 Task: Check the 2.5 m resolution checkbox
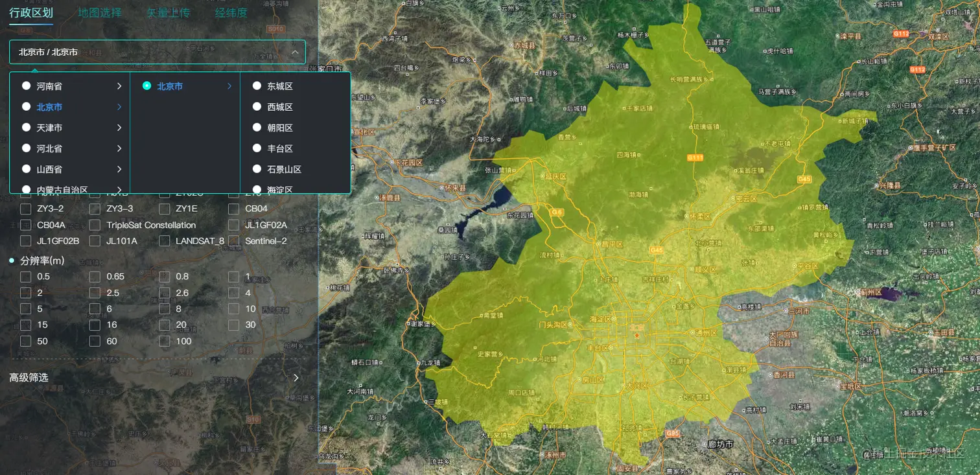[x=95, y=293]
